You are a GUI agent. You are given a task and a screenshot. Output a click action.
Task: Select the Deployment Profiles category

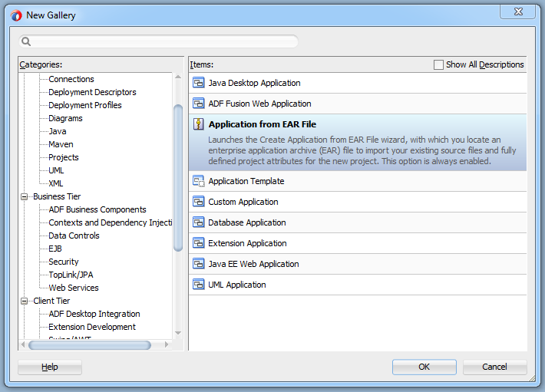[84, 105]
